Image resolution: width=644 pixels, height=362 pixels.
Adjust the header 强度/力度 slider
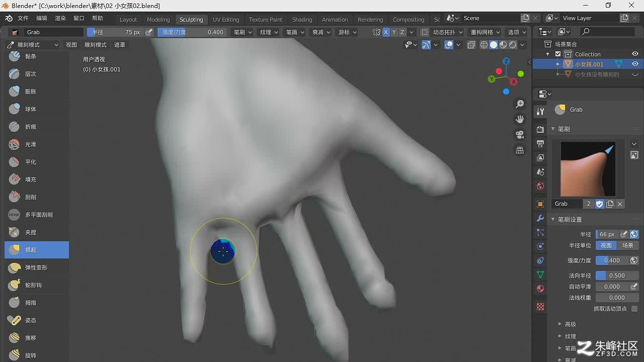click(192, 32)
